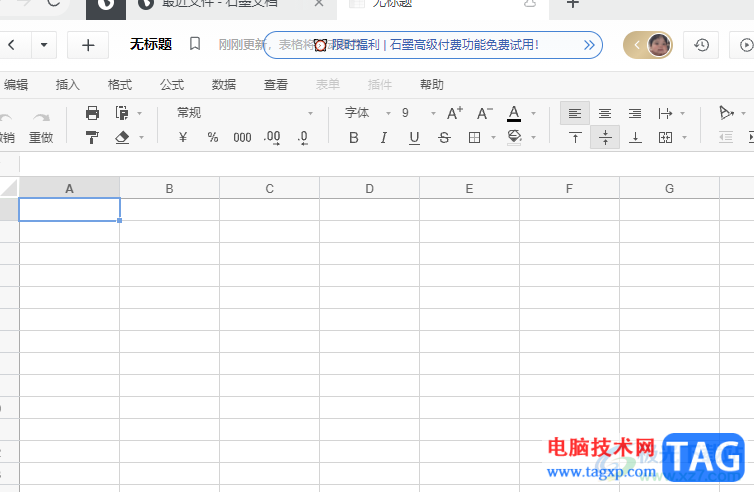Image resolution: width=754 pixels, height=492 pixels.
Task: Toggle strikethrough formatting
Action: (x=444, y=138)
